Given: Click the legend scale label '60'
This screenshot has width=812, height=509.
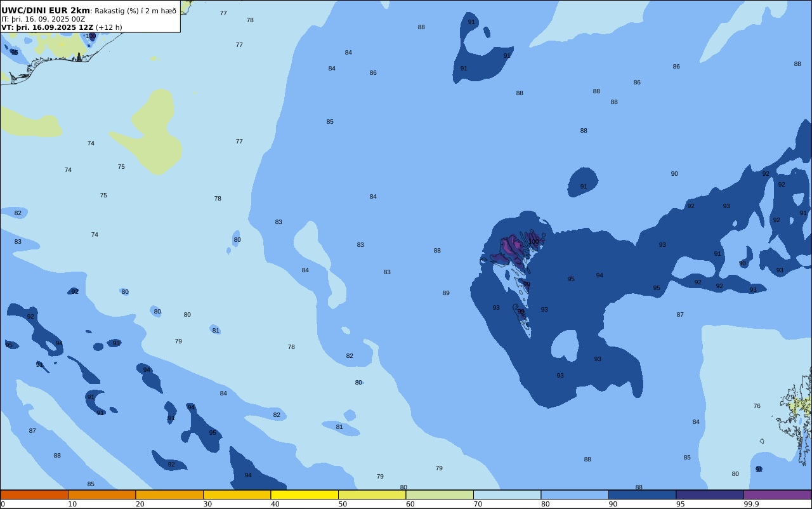Looking at the screenshot, I should coord(410,504).
